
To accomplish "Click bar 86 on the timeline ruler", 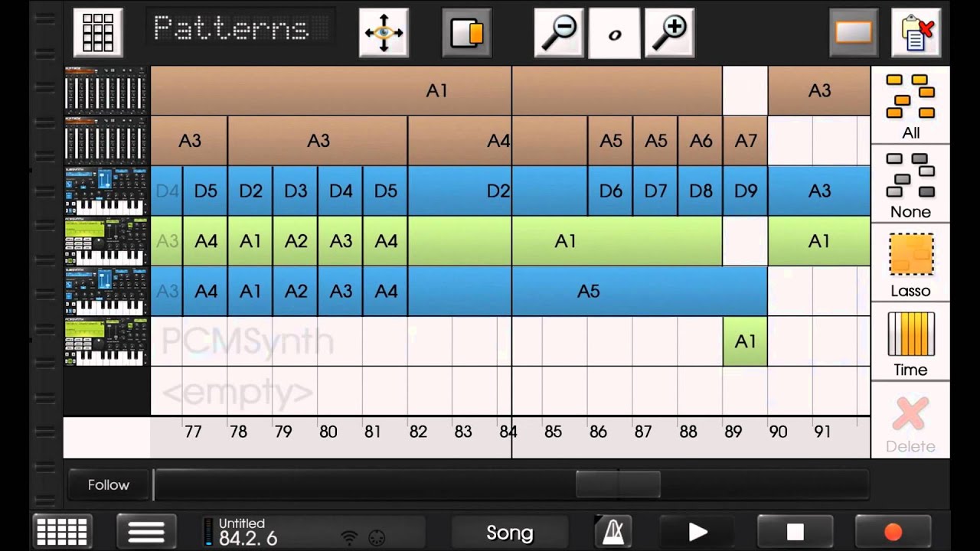I will click(x=598, y=432).
